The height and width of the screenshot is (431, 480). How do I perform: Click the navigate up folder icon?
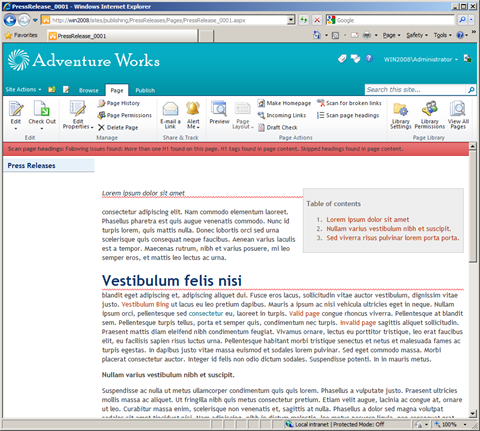52,89
